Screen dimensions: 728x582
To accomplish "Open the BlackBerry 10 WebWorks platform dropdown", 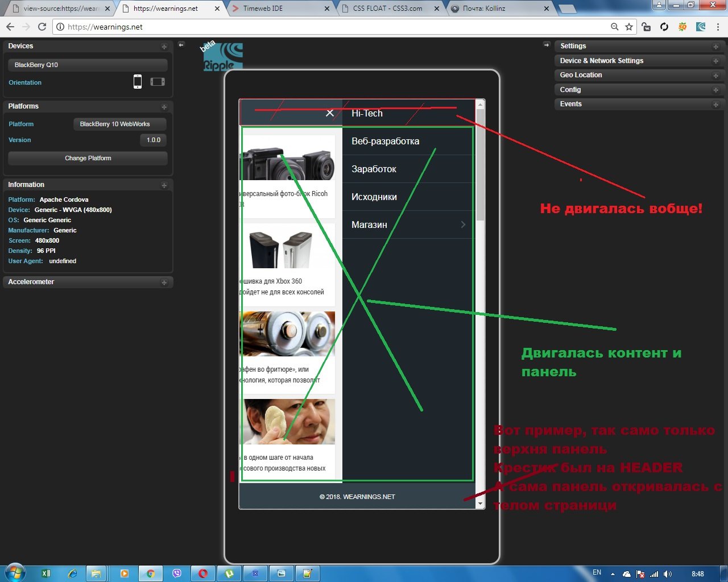I will tap(119, 124).
